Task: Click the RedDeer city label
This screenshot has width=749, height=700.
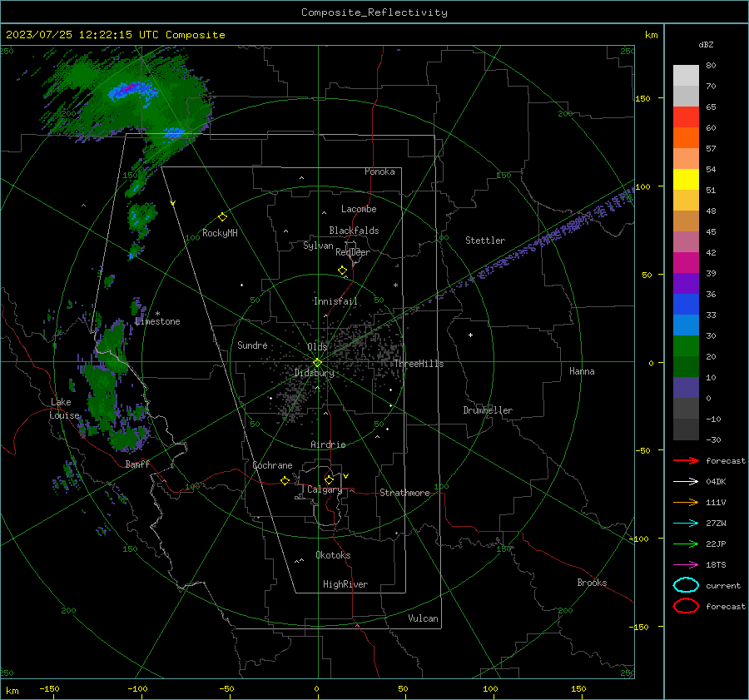Action: (353, 252)
